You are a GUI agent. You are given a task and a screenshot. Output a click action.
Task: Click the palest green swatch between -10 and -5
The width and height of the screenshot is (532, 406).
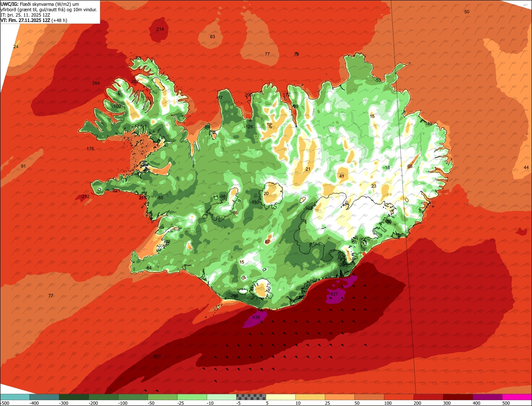click(222, 397)
